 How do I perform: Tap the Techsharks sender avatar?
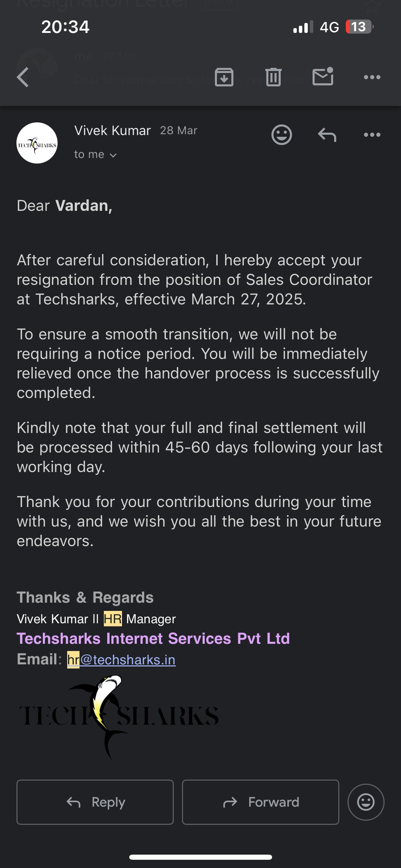point(37,143)
